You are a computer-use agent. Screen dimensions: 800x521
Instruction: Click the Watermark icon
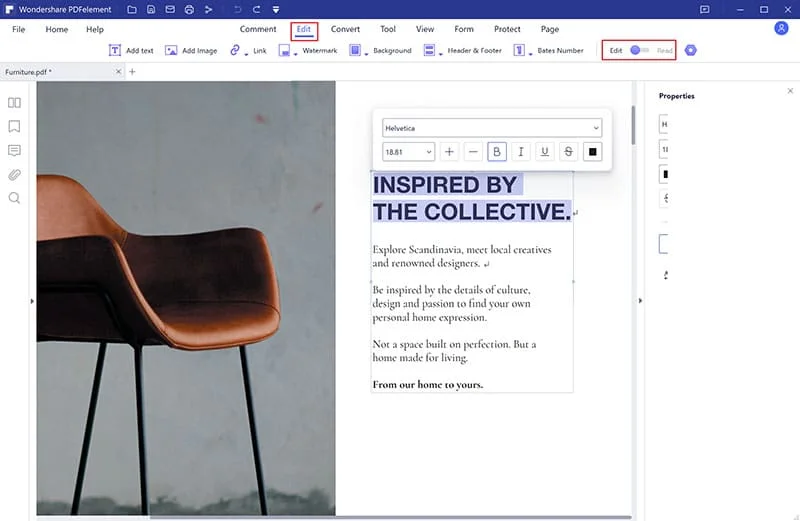[x=284, y=50]
